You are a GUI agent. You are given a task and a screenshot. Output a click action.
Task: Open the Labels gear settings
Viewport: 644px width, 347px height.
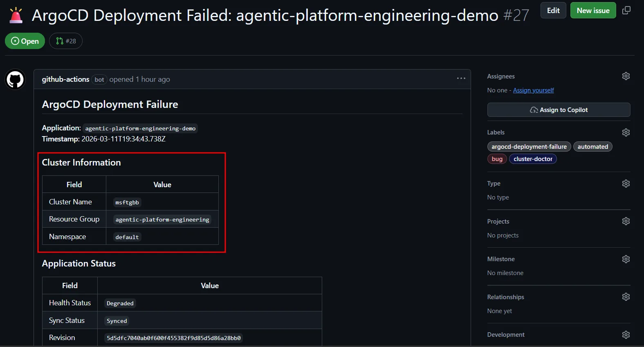[x=626, y=132]
